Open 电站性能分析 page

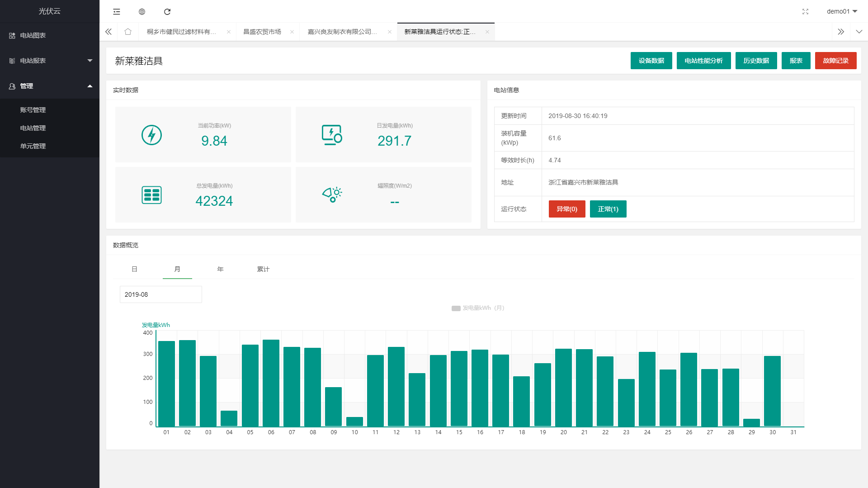point(703,61)
